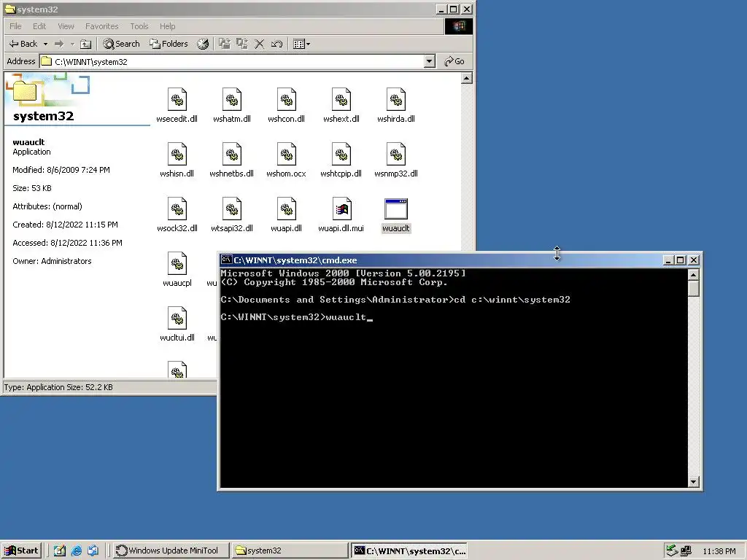Expand the Address bar dropdown
The height and width of the screenshot is (560, 747).
[x=429, y=61]
